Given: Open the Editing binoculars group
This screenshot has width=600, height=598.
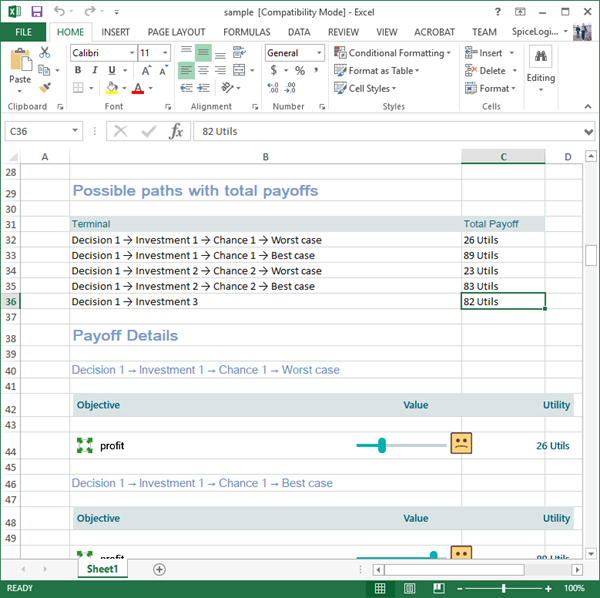Looking at the screenshot, I should pyautogui.click(x=540, y=70).
